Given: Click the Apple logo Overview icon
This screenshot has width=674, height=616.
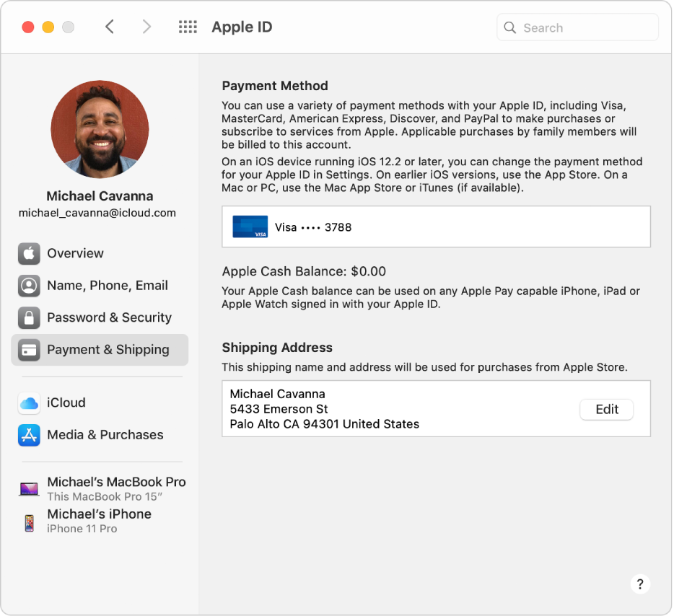Looking at the screenshot, I should 29,254.
